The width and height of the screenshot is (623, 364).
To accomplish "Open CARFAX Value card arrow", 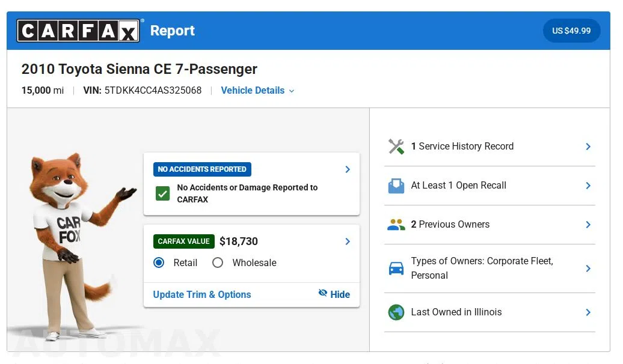I will click(348, 241).
